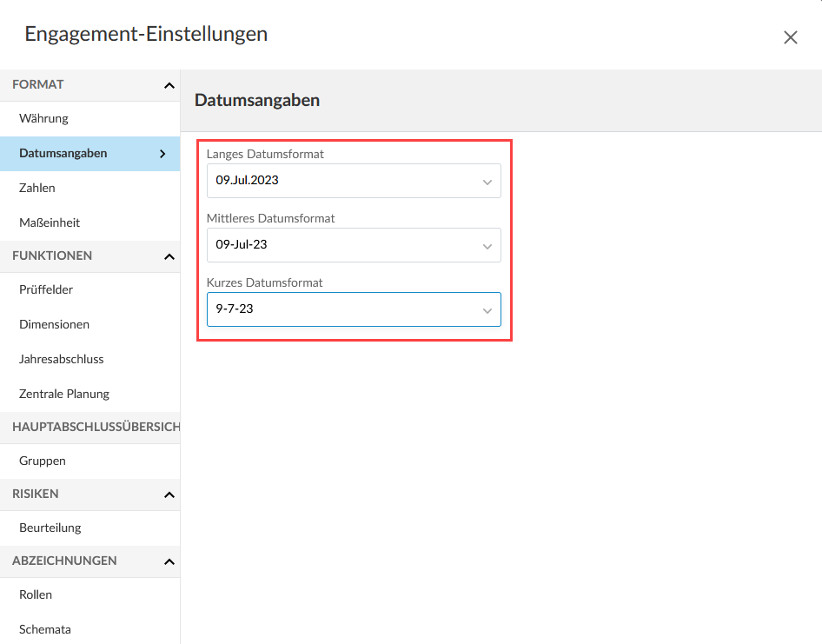Viewport: 822px width, 644px height.
Task: Collapse the FUNKTIONEN section
Action: click(x=169, y=256)
